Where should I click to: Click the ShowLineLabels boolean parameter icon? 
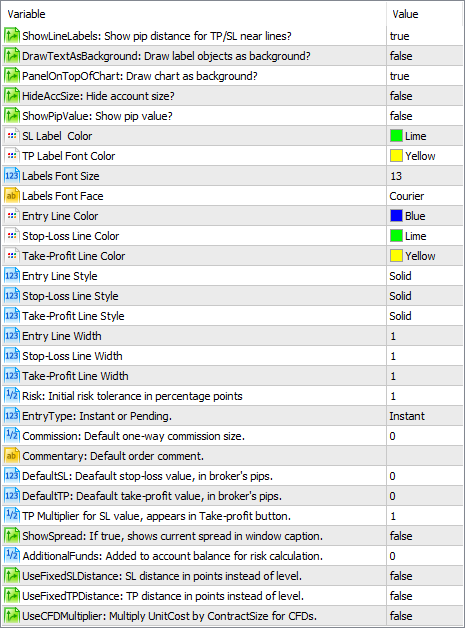point(12,36)
